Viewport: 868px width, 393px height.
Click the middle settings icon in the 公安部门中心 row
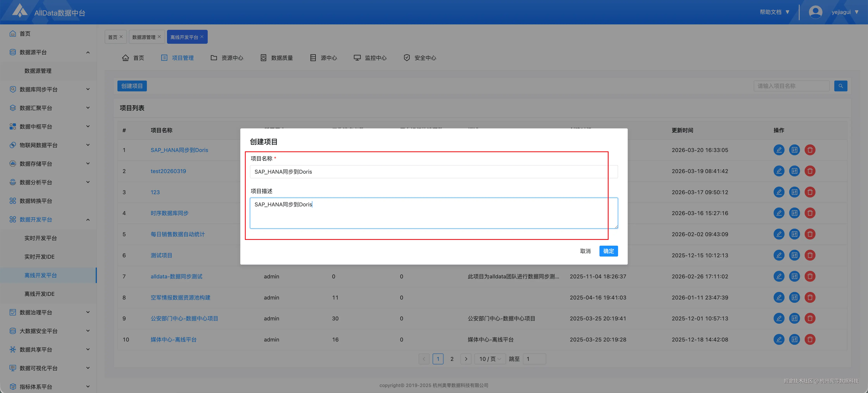pyautogui.click(x=794, y=319)
